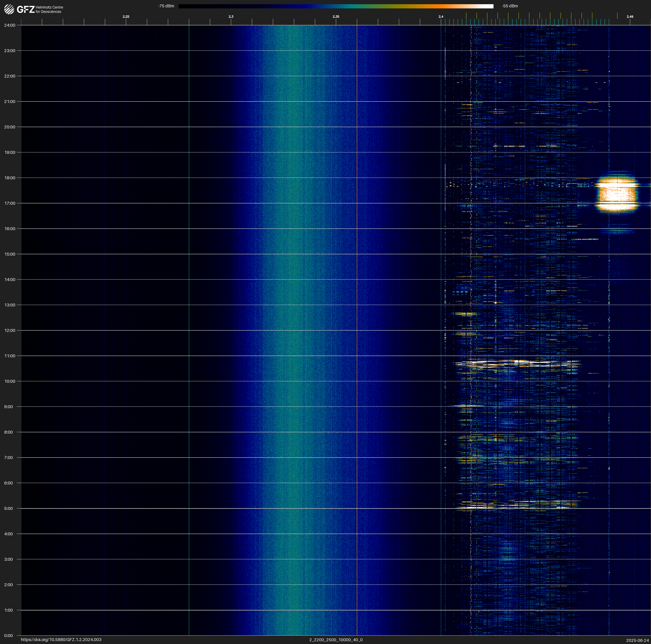Screen dimensions: 651x644
Task: Click the 12:00 time axis label
Action: (10, 330)
